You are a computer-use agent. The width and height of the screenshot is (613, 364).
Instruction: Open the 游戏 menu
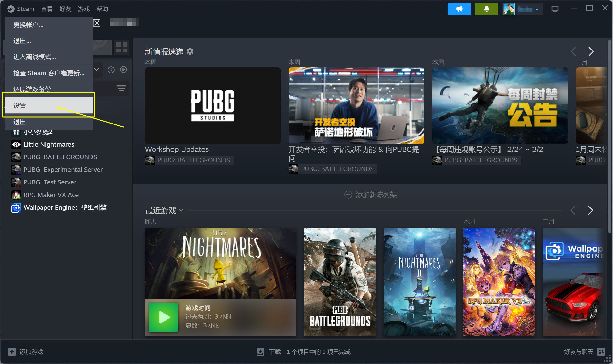tap(84, 9)
